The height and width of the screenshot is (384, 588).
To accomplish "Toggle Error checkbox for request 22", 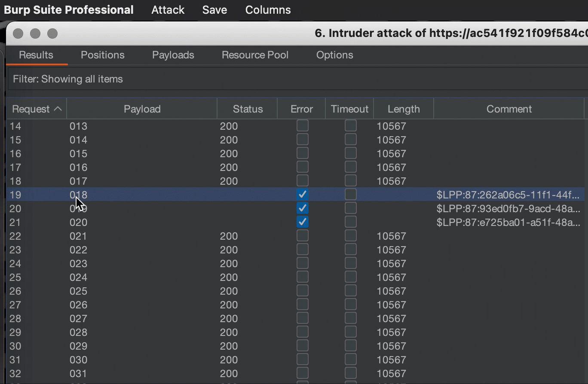I will (303, 236).
